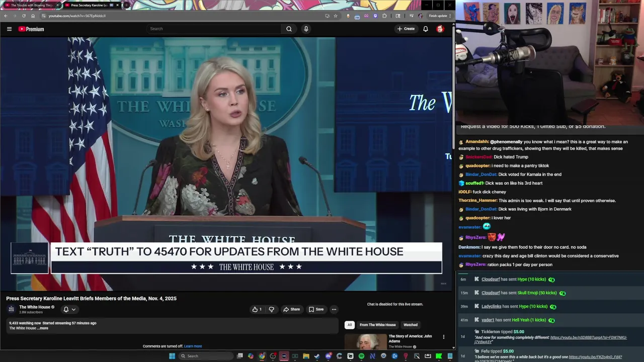Image resolution: width=644 pixels, height=362 pixels.
Task: Click the Windows taskbar search box
Action: (x=206, y=356)
